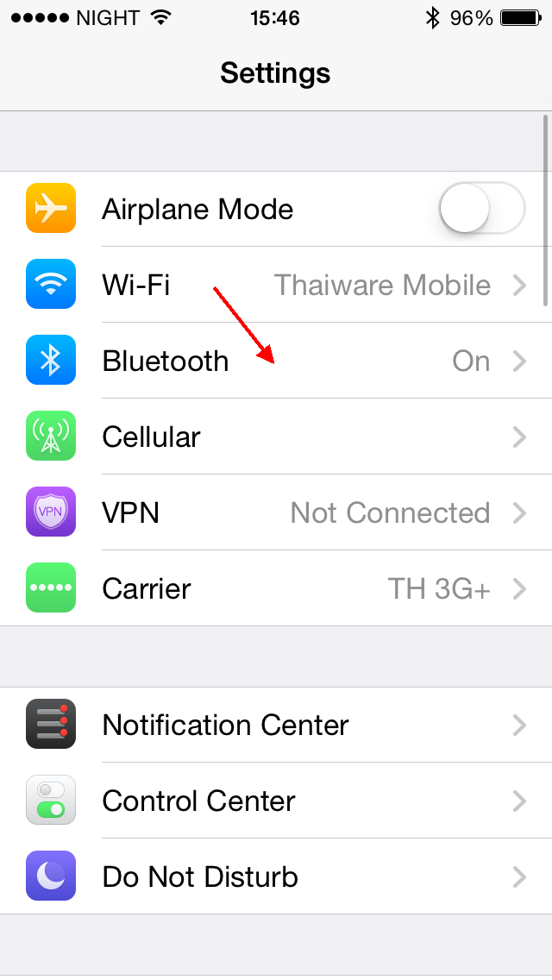Toggle the Airplane Mode switch
Screen dimensions: 552x980
[x=482, y=208]
